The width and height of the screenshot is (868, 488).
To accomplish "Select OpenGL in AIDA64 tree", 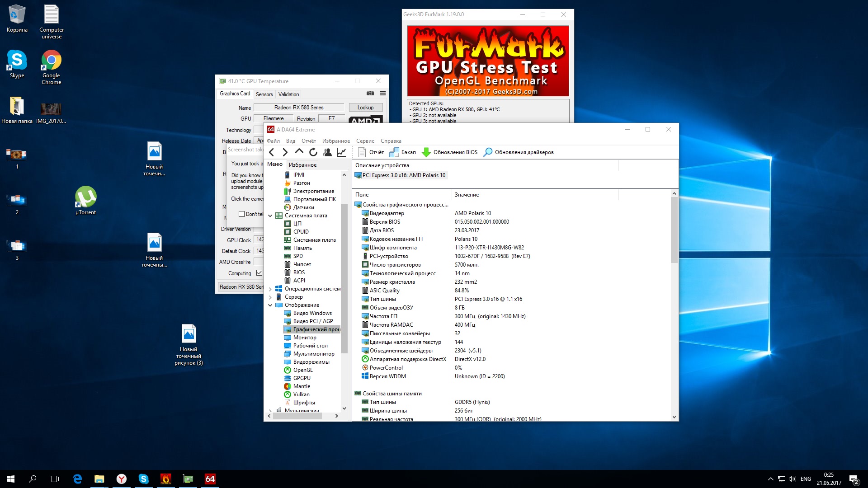I will point(302,370).
